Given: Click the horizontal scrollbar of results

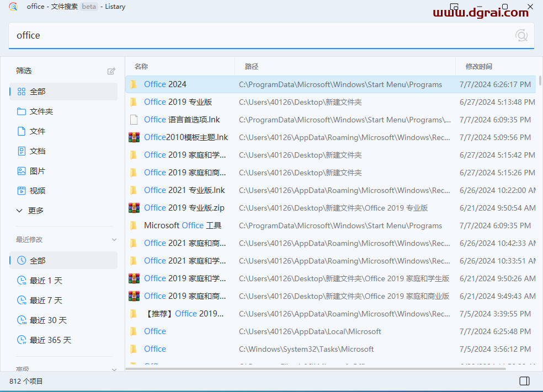Looking at the screenshot, I should (315, 369).
